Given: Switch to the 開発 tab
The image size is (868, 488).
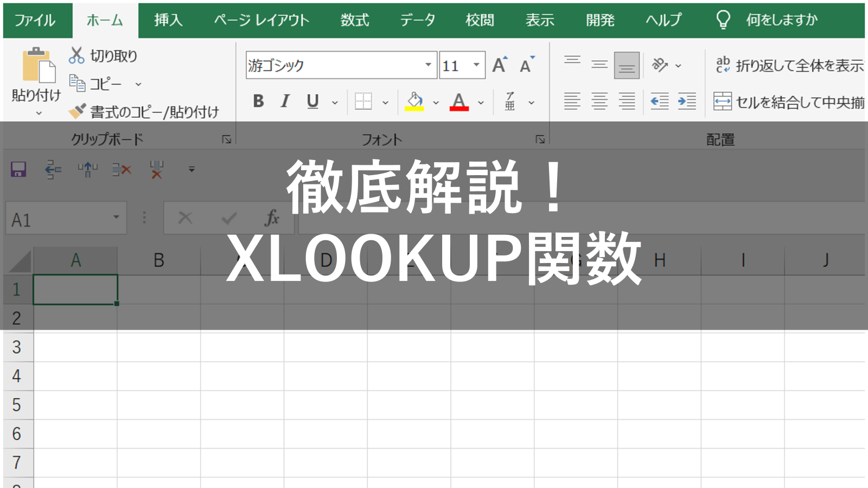Looking at the screenshot, I should coord(600,20).
